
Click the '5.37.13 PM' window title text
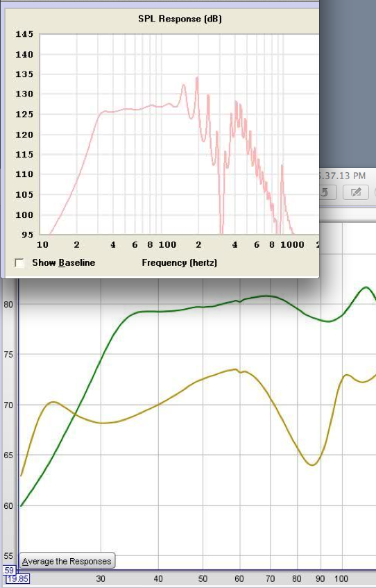point(342,176)
